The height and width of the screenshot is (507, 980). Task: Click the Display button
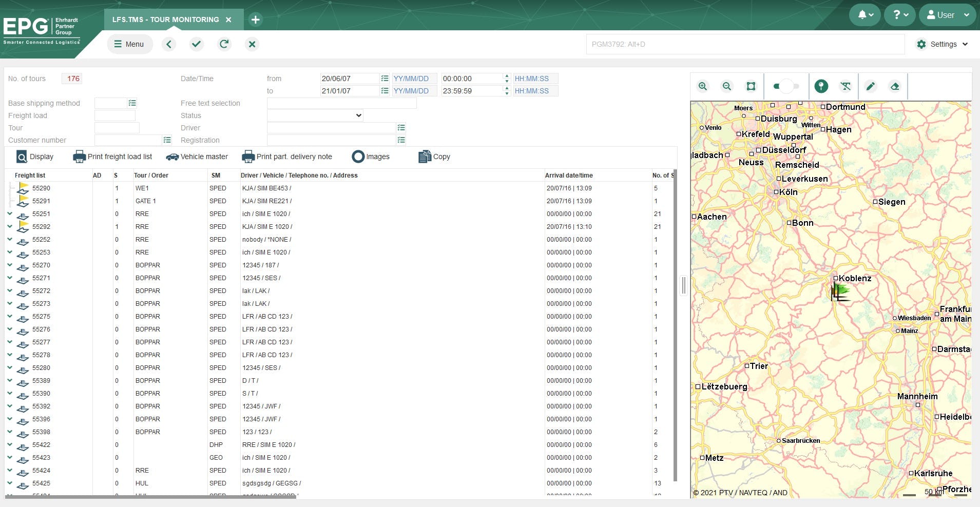click(x=34, y=157)
